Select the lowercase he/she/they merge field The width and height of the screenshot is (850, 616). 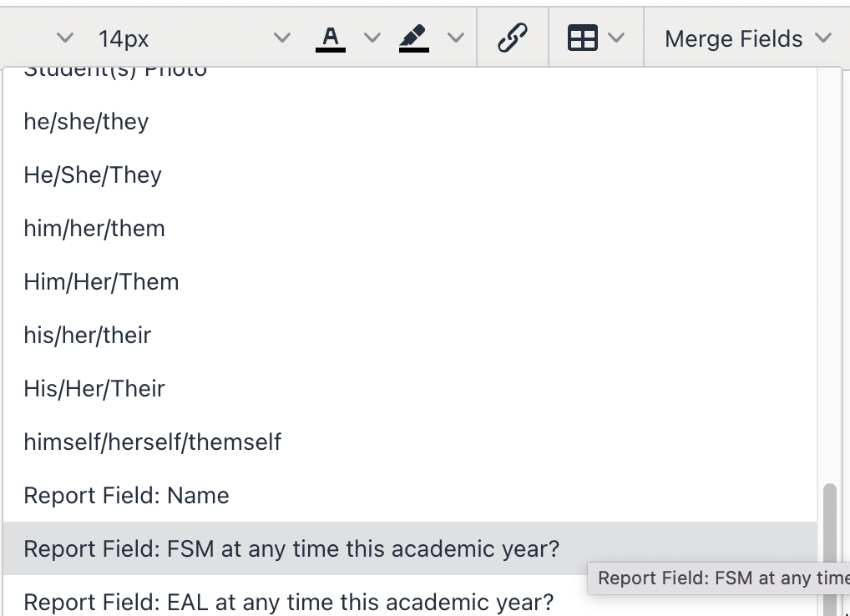[86, 122]
